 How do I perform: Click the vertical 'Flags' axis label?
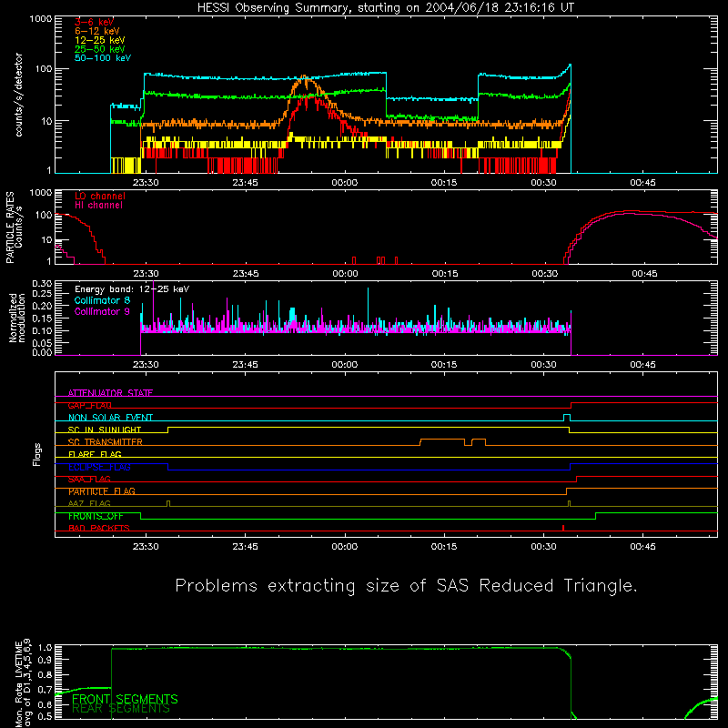[36, 454]
